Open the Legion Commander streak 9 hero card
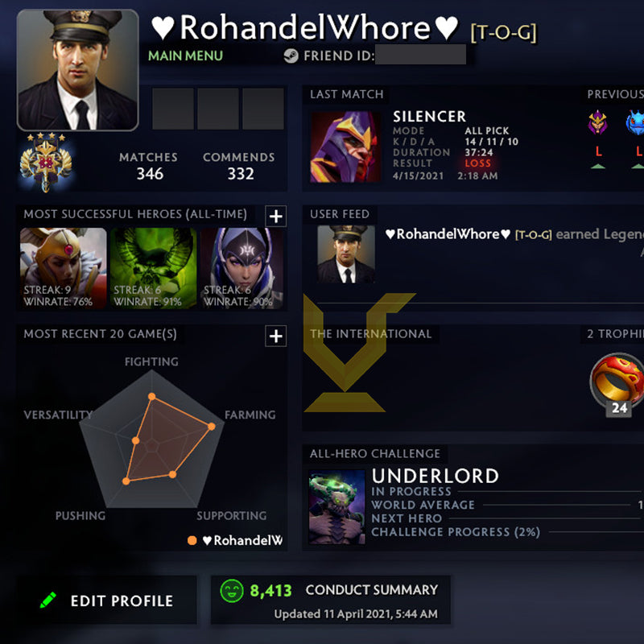 (64, 268)
